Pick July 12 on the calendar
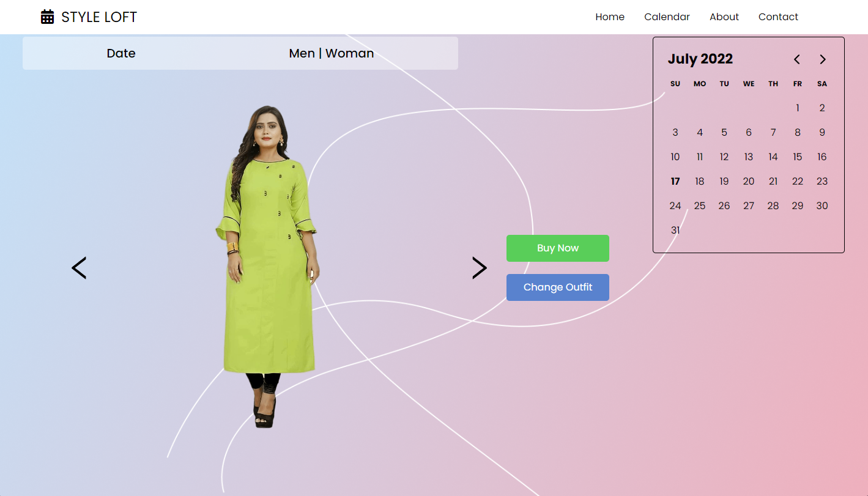This screenshot has width=868, height=496. (724, 157)
